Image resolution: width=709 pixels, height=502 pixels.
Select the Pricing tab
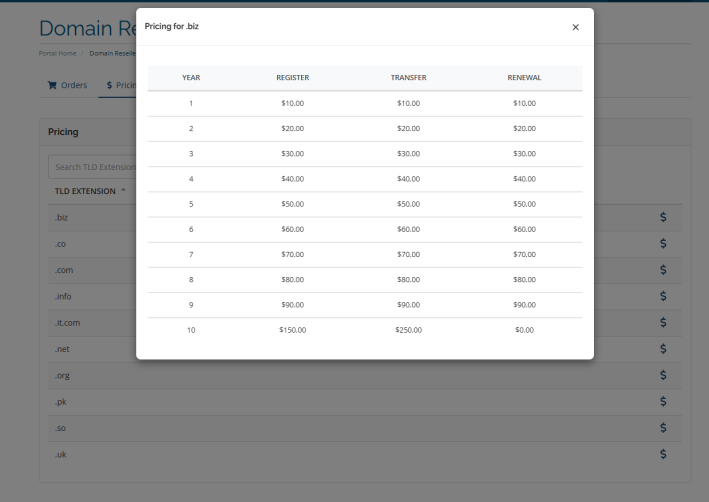point(121,85)
